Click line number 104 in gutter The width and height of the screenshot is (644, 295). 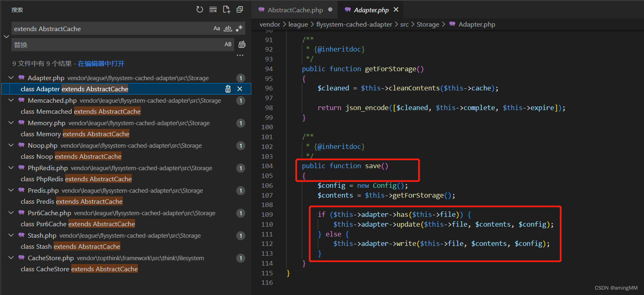pos(267,166)
